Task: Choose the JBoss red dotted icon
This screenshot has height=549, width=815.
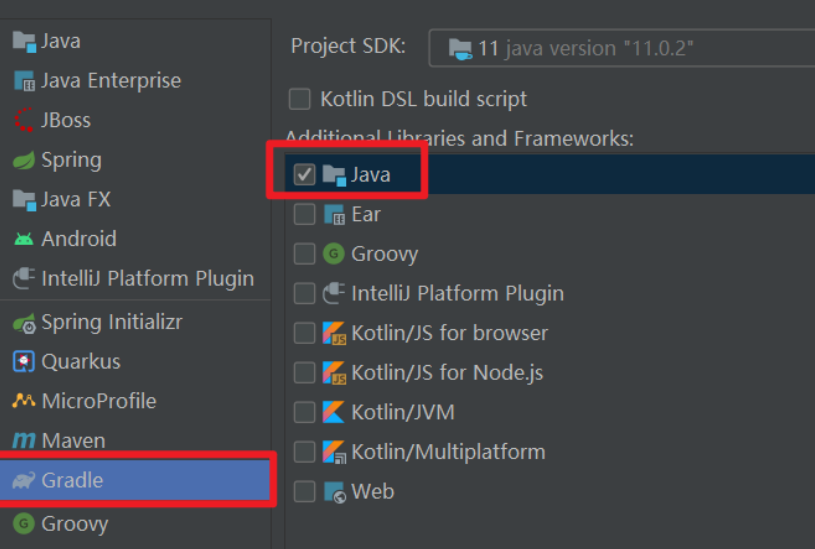Action: coord(24,120)
